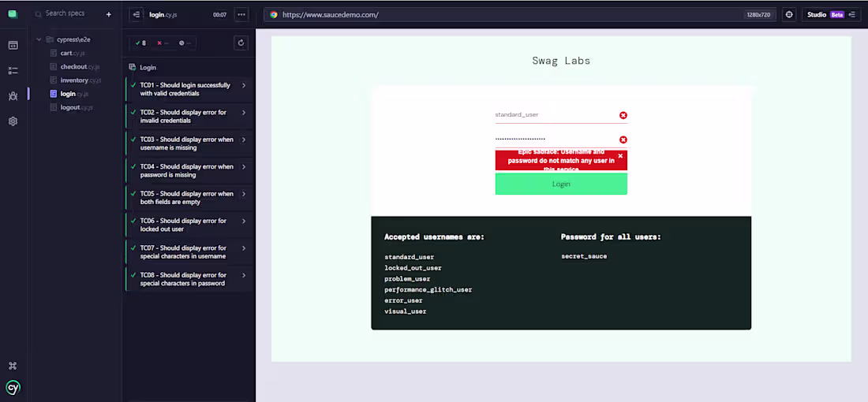This screenshot has width=868, height=402.
Task: Click locked_out_user in accepted usernames list
Action: (x=413, y=268)
